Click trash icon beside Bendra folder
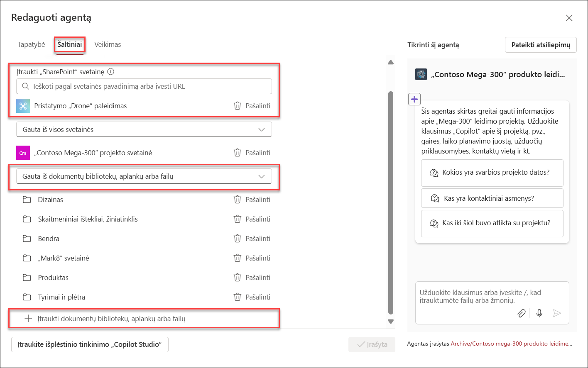 point(238,239)
